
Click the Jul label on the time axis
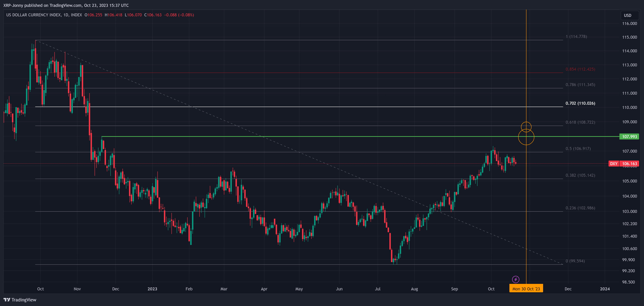point(377,289)
